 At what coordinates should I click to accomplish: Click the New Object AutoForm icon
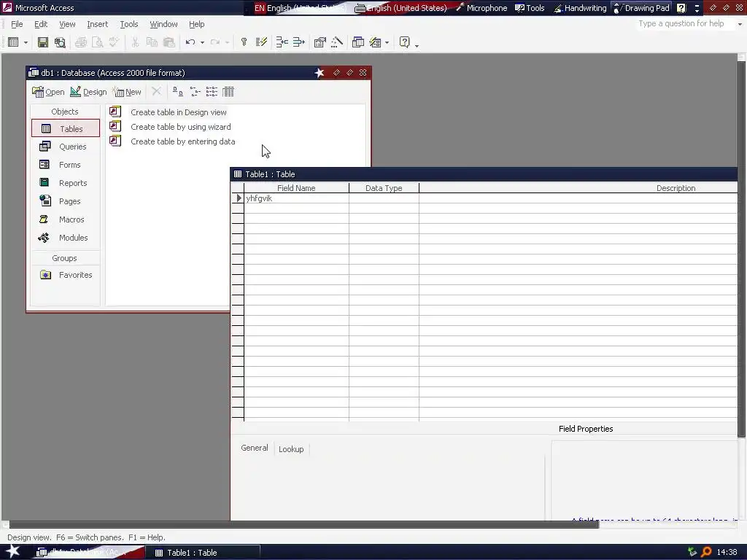(376, 42)
